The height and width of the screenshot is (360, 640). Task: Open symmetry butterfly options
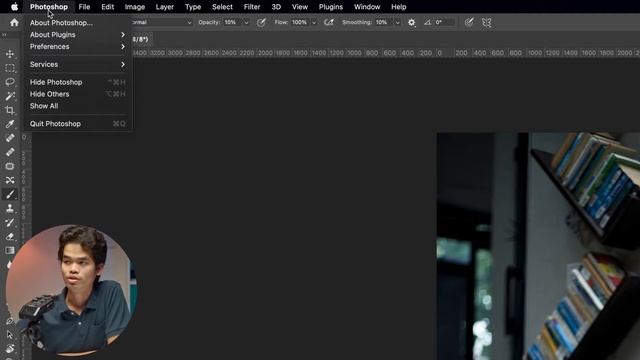487,22
